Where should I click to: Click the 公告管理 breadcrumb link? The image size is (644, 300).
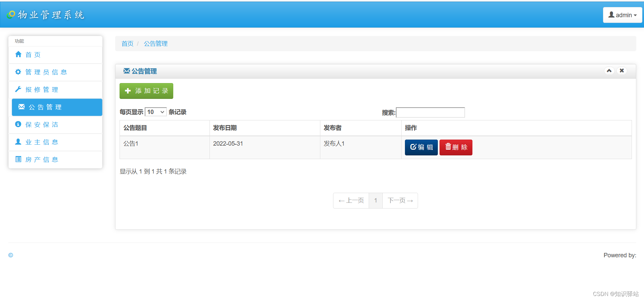coord(156,43)
